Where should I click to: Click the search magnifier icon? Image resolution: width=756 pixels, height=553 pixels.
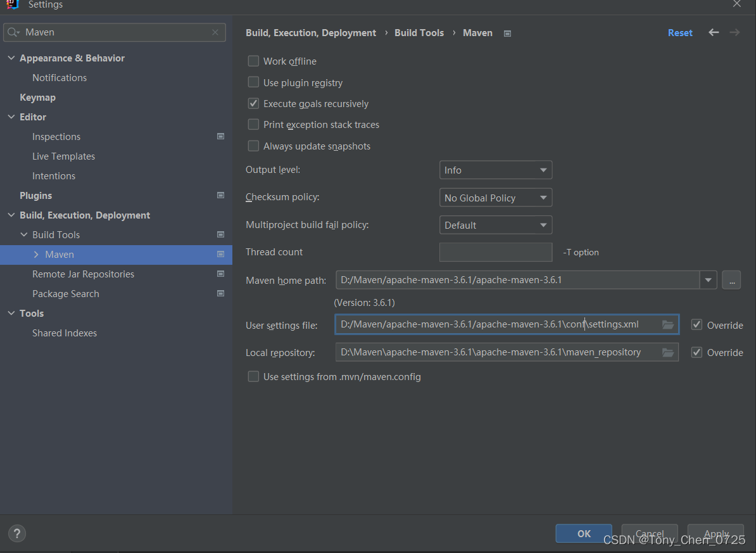click(13, 32)
